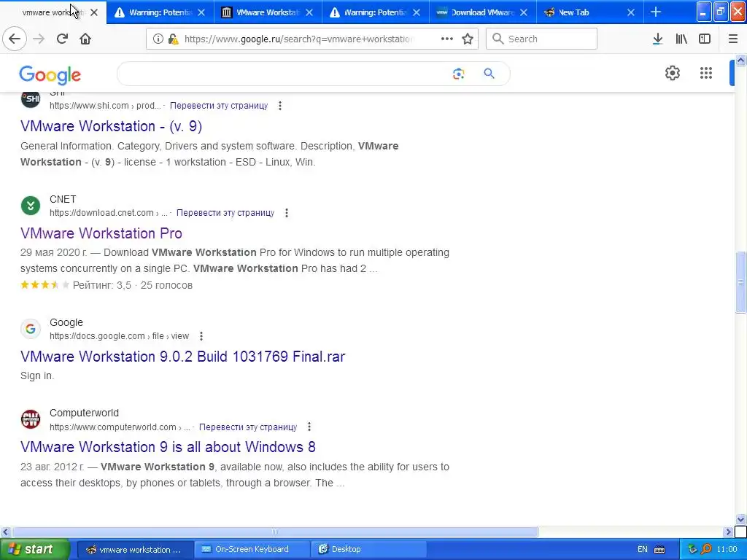Select On-Screen Keyboard taskbar button
Viewport: 747px width, 560px height.
252,550
